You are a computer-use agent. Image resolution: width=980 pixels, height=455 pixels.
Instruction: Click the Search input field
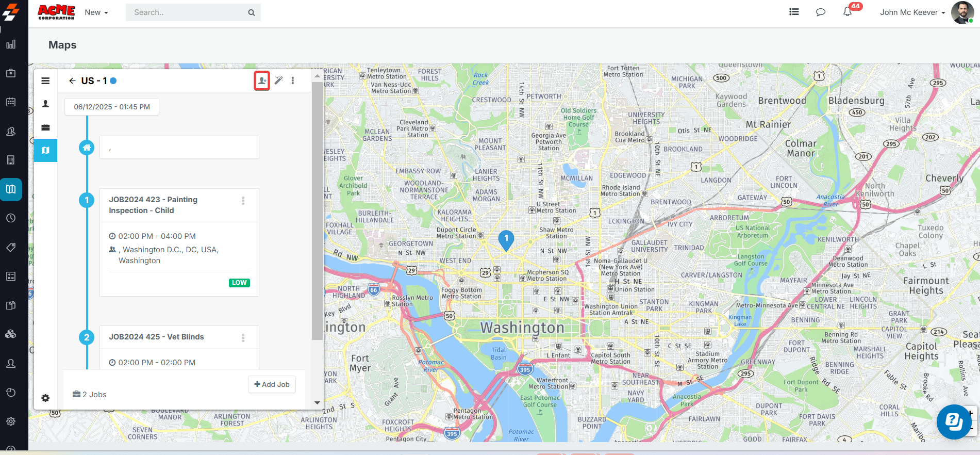(x=188, y=12)
